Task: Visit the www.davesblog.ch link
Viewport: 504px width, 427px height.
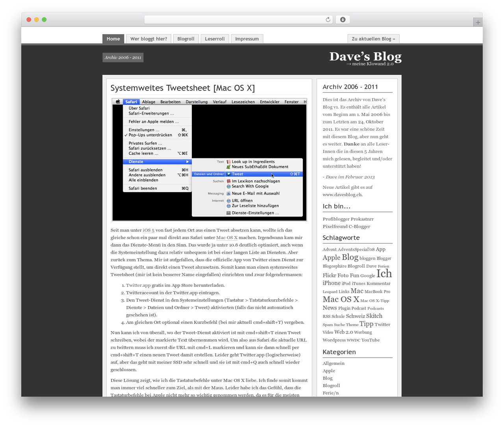Action: (343, 195)
